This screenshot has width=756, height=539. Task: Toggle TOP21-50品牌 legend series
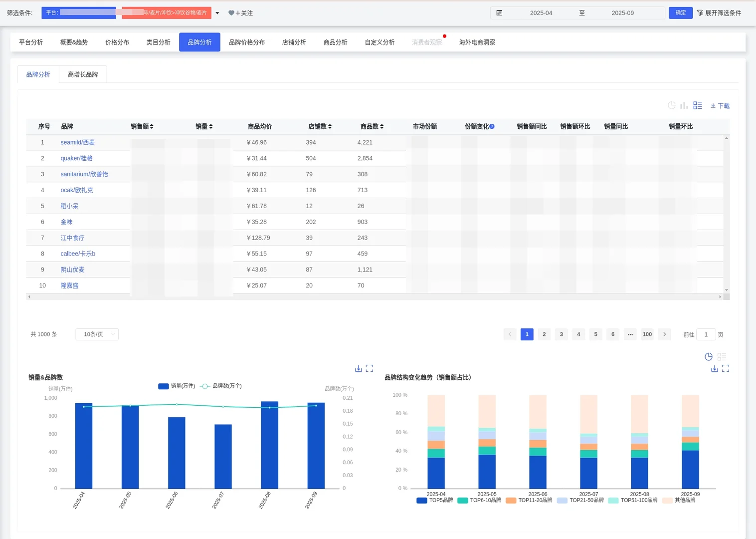coord(580,500)
